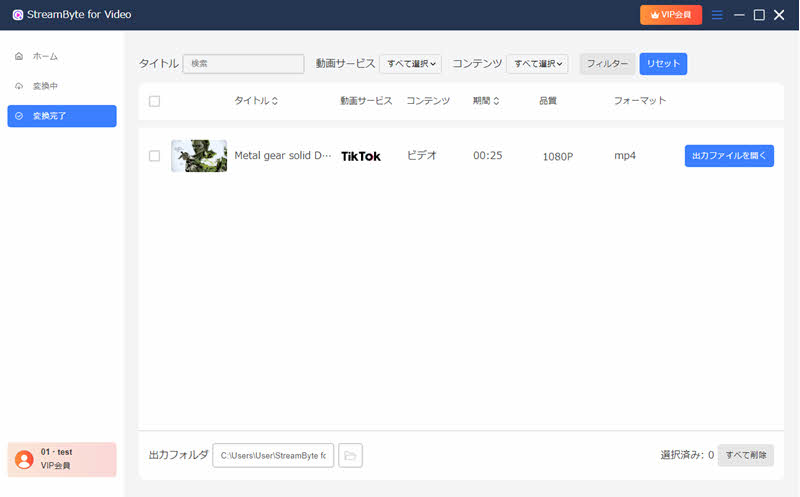This screenshot has height=497, width=800.
Task: Open the 01 · test account card
Action: pyautogui.click(x=62, y=459)
